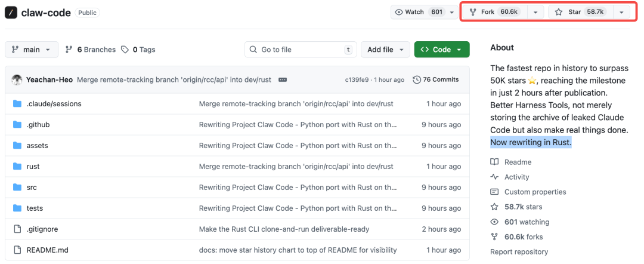Expand the Add file menu

385,50
